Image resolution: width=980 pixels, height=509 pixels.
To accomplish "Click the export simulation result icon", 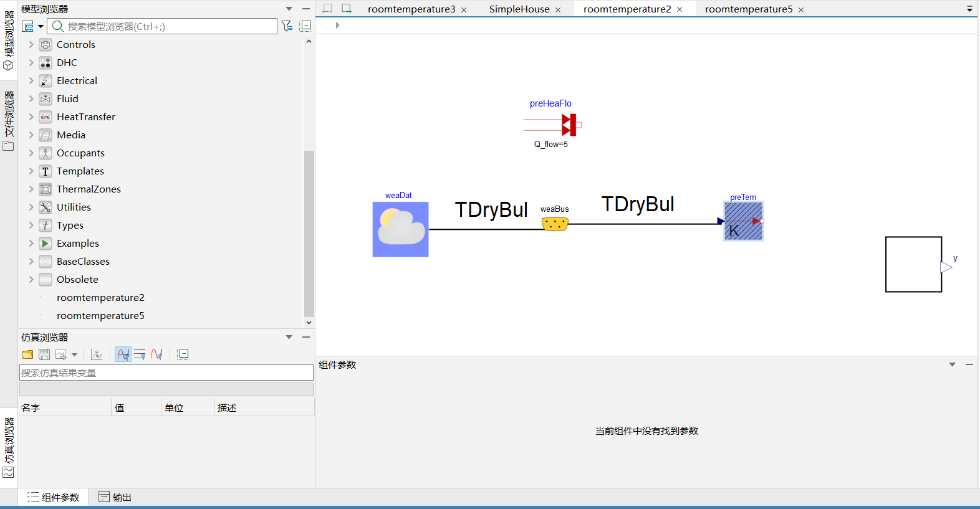I will click(61, 354).
